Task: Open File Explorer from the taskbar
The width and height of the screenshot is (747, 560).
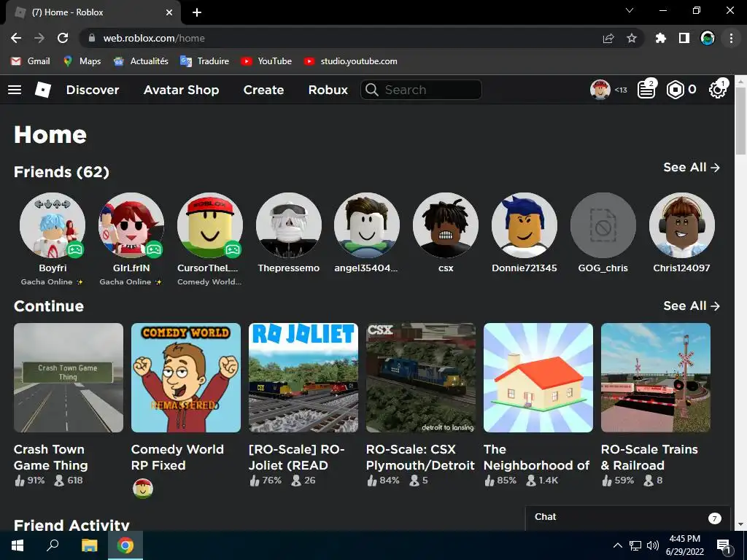Action: click(x=89, y=545)
